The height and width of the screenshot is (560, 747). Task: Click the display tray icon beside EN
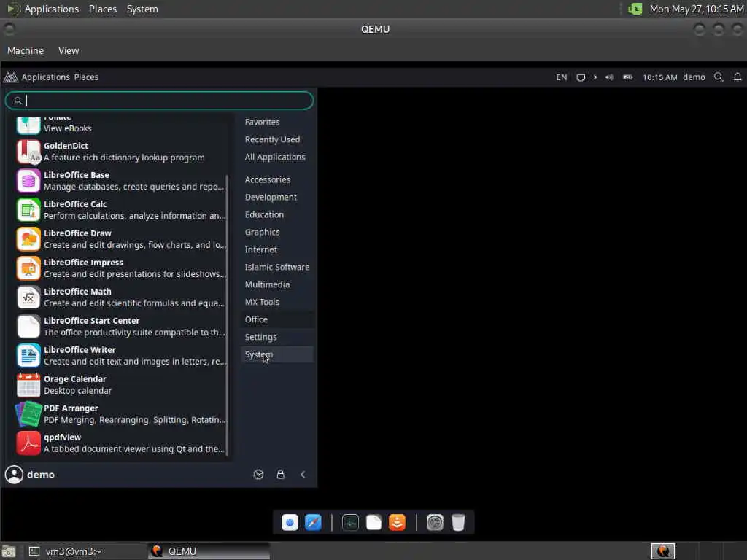click(581, 77)
